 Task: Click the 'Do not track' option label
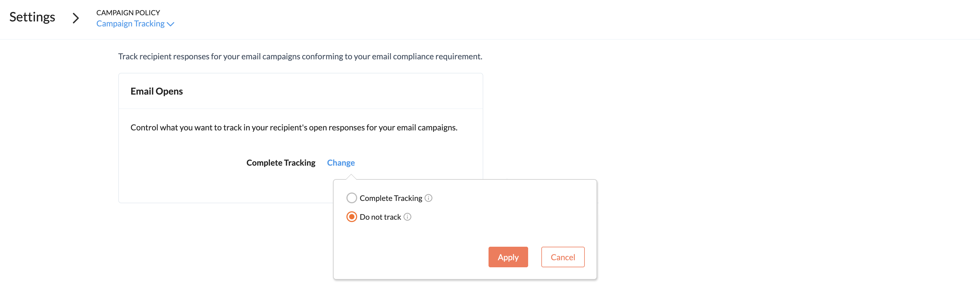point(380,217)
